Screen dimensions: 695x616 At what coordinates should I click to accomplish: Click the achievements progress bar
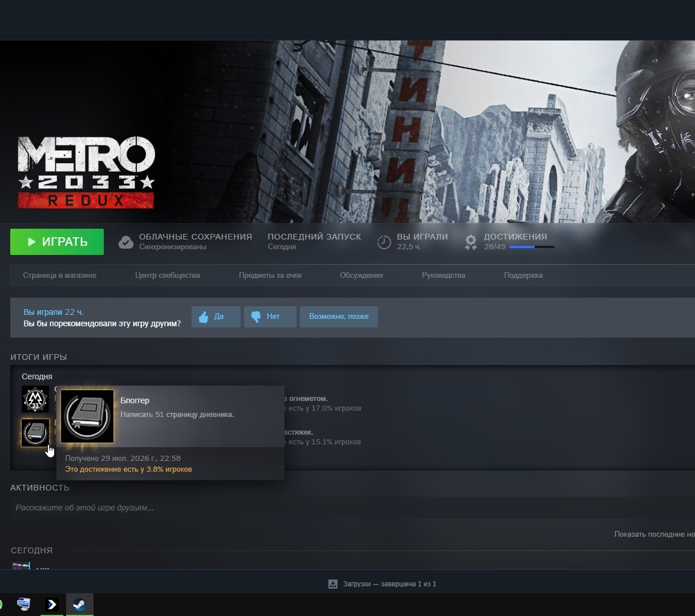531,247
